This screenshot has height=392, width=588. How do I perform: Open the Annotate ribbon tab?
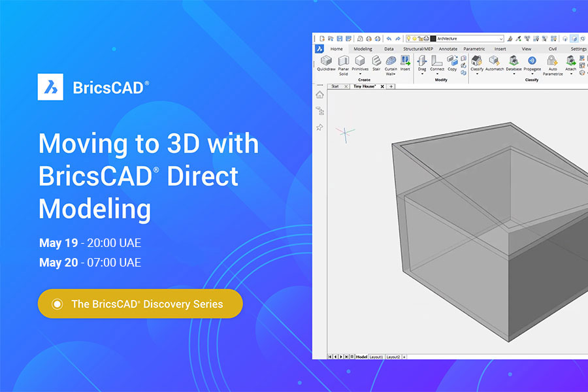pyautogui.click(x=448, y=49)
